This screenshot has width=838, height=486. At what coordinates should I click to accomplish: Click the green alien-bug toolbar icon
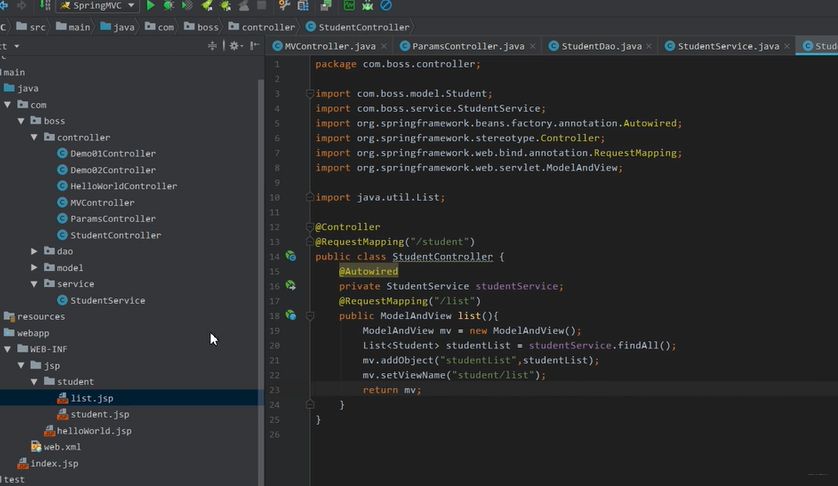point(368,6)
